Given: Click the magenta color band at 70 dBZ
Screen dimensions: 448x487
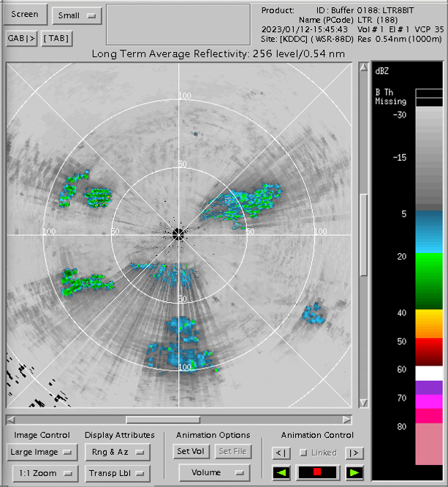Looking at the screenshot, I should (x=429, y=401).
